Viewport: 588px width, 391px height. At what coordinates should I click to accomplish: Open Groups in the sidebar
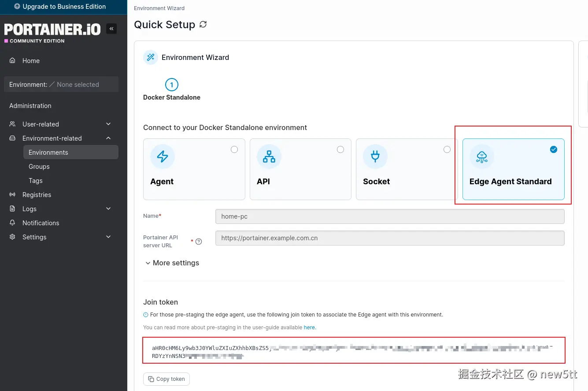click(x=39, y=167)
